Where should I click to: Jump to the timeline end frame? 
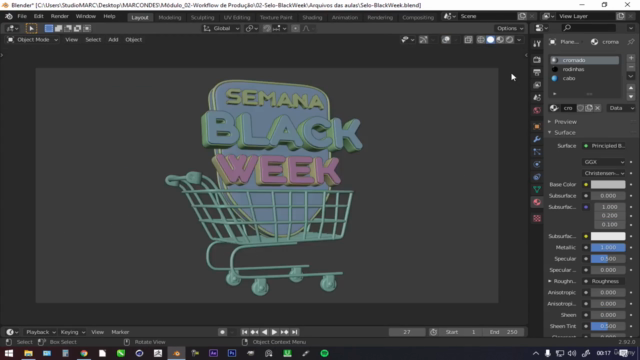[295, 332]
